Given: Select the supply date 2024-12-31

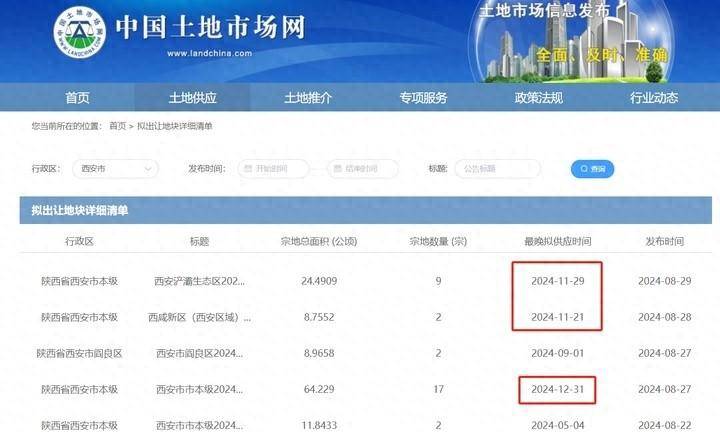Looking at the screenshot, I should click(x=558, y=389).
